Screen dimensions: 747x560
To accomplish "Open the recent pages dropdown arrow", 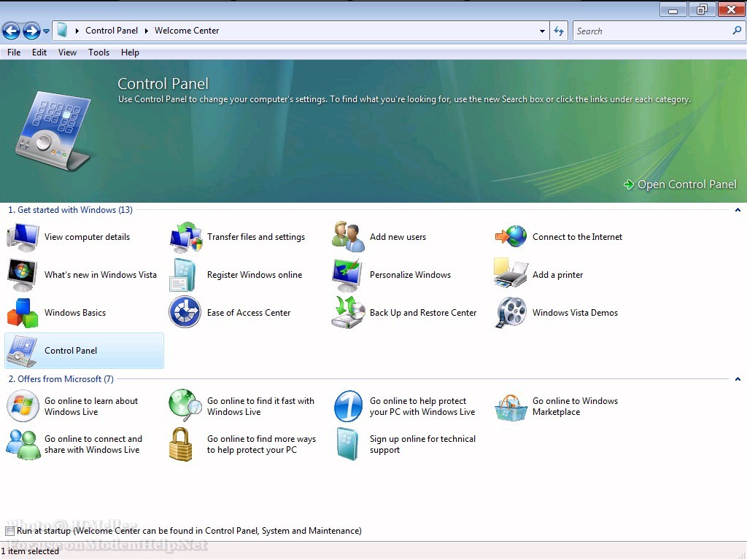I will click(46, 31).
